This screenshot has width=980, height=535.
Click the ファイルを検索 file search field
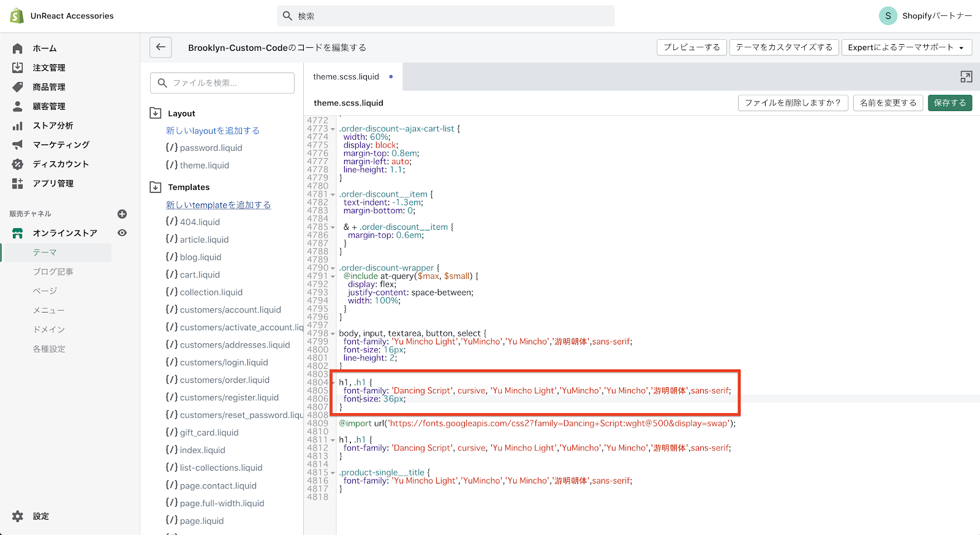coord(222,83)
